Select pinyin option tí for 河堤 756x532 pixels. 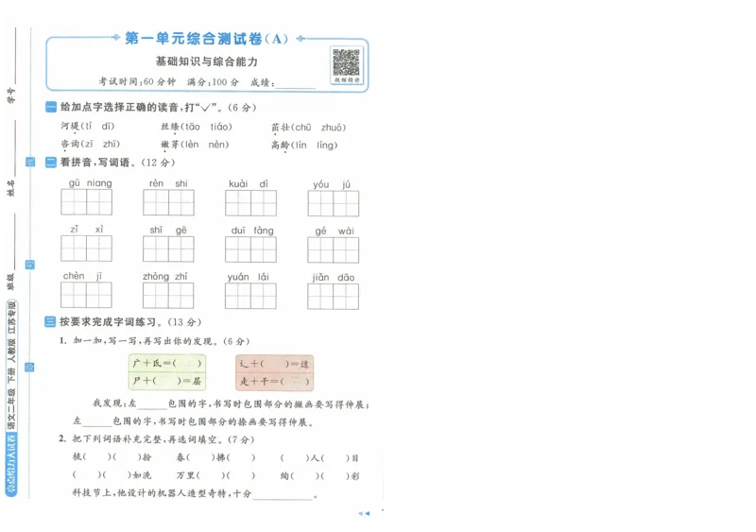87,127
